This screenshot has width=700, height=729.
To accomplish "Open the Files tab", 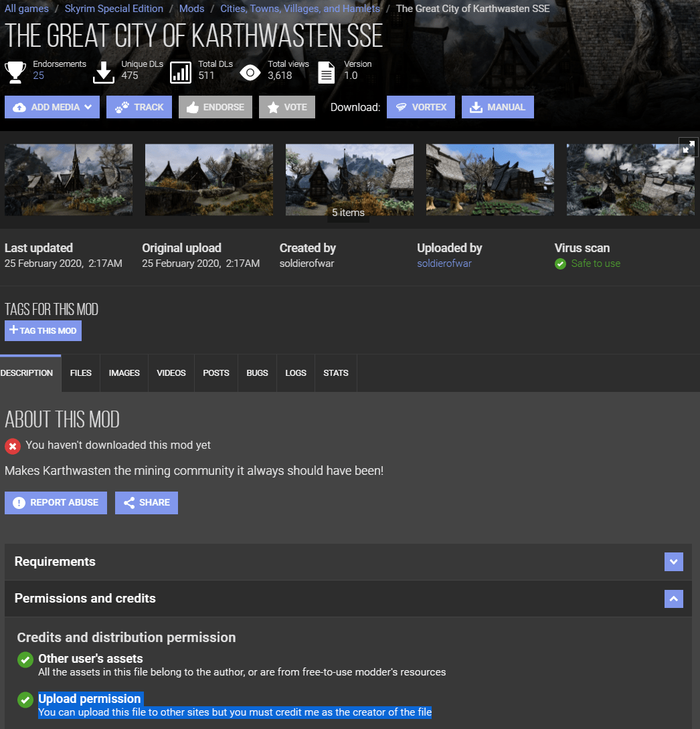I will point(81,373).
